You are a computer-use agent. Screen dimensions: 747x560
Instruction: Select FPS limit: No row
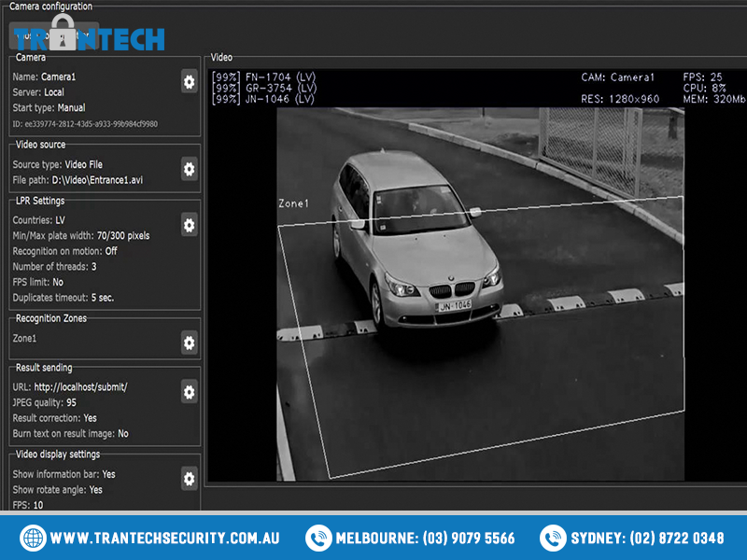pyautogui.click(x=37, y=282)
